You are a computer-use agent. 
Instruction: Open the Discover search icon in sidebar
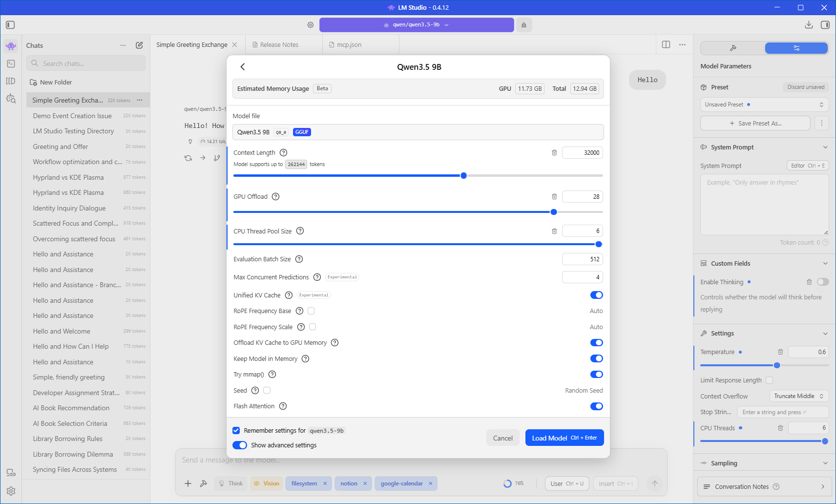pos(11,99)
